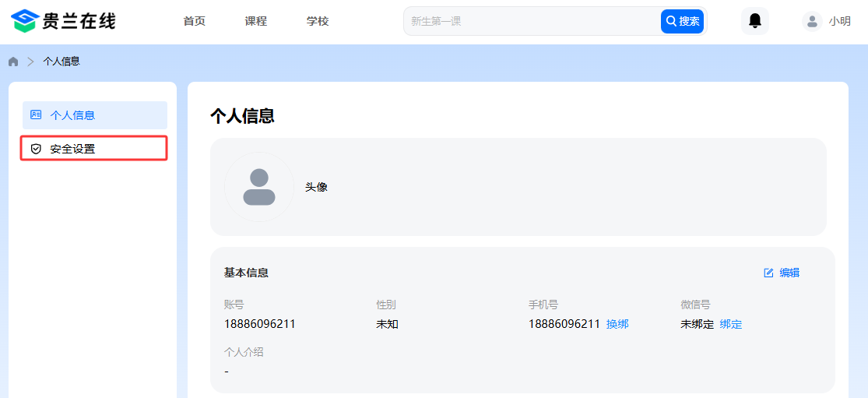868x398 pixels.
Task: Open the 首页 navigation tab
Action: click(195, 21)
